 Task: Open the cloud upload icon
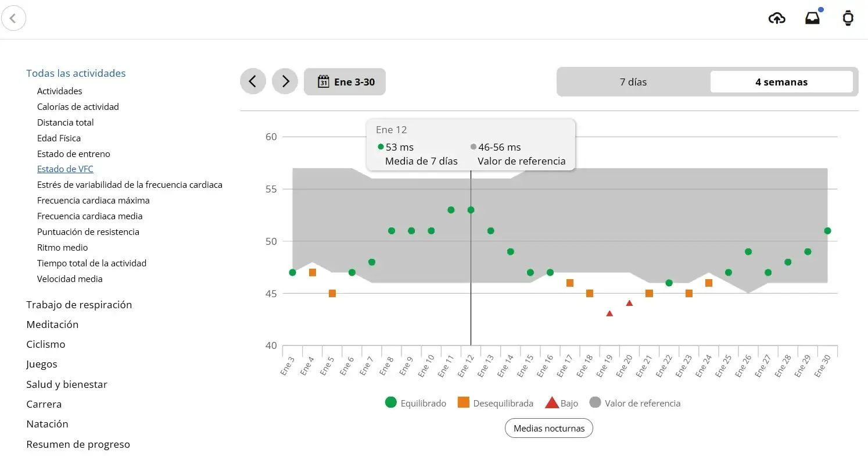click(x=777, y=19)
